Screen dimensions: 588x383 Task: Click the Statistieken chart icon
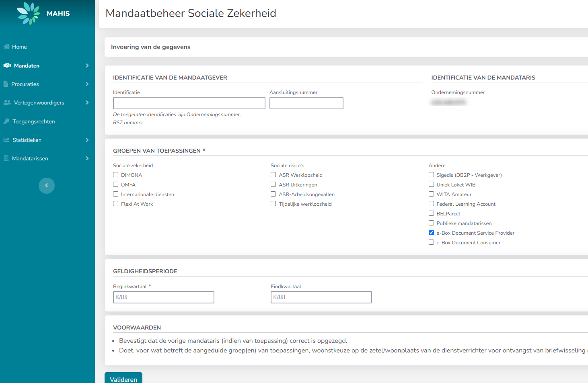(6, 140)
